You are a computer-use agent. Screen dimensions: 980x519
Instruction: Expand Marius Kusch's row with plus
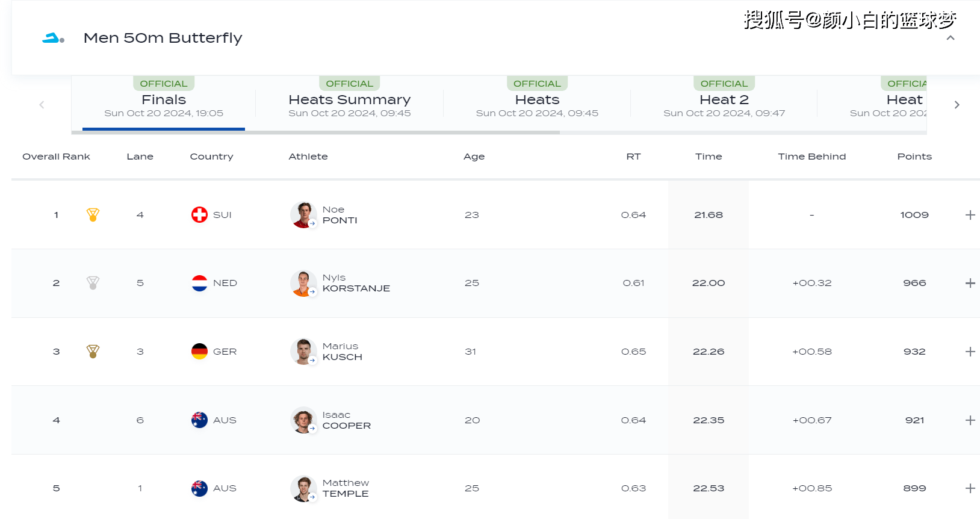970,352
